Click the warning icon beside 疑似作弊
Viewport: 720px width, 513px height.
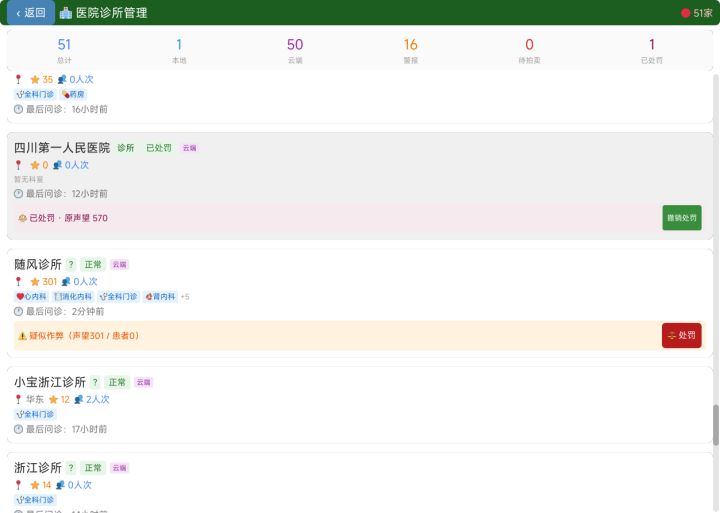[x=22, y=336]
